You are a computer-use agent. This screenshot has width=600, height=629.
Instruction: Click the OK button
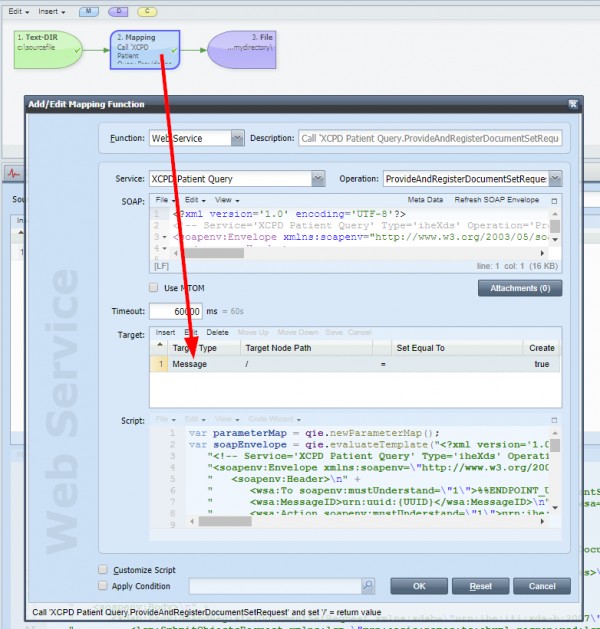419,586
